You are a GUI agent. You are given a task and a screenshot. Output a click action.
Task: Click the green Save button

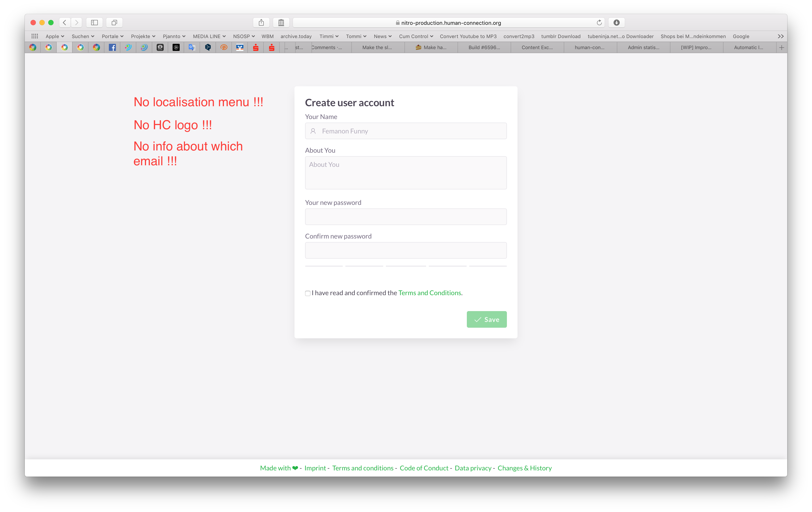(487, 320)
